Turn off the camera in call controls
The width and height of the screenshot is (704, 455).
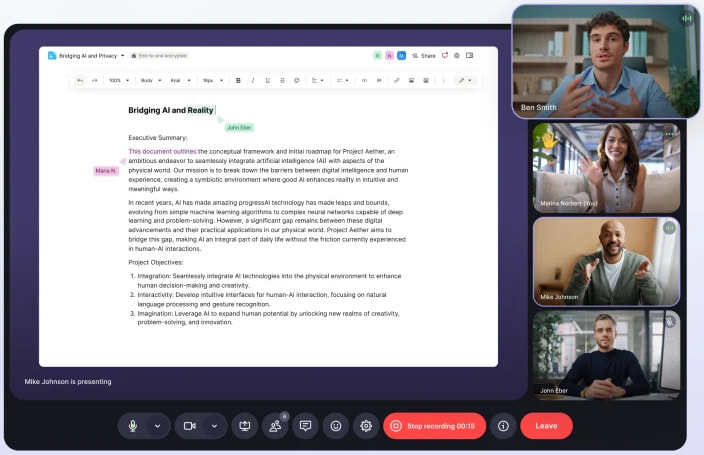click(x=189, y=426)
